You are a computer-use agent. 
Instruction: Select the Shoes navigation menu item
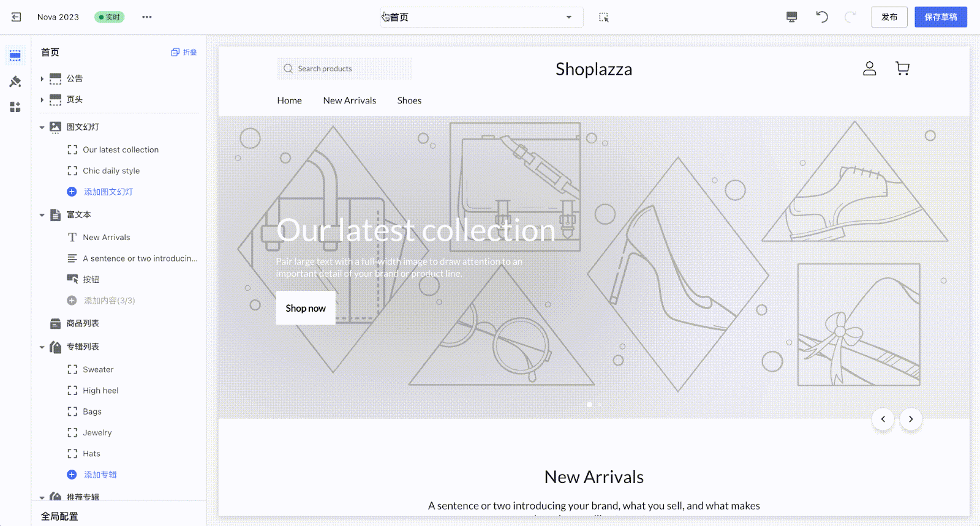pos(409,100)
